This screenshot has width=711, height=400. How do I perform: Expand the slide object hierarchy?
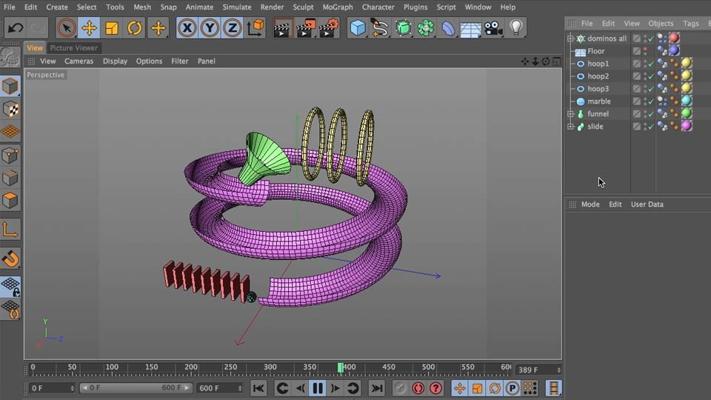point(570,127)
